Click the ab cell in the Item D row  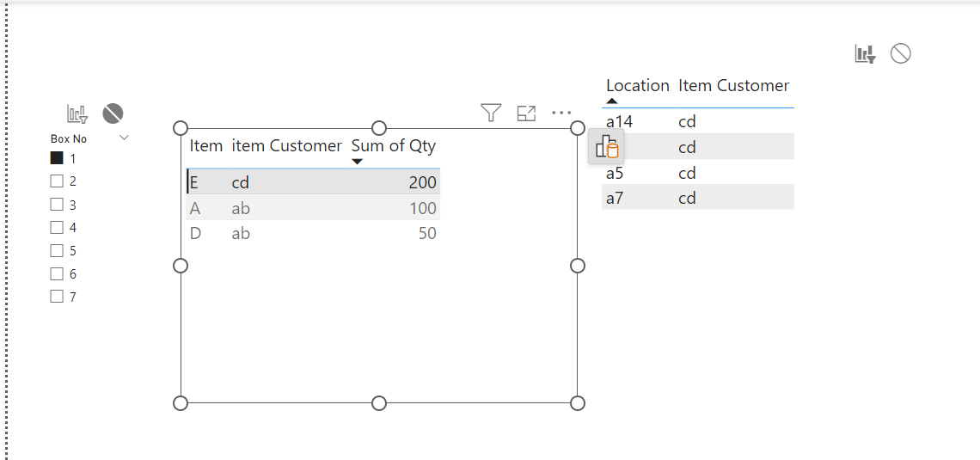tap(241, 234)
